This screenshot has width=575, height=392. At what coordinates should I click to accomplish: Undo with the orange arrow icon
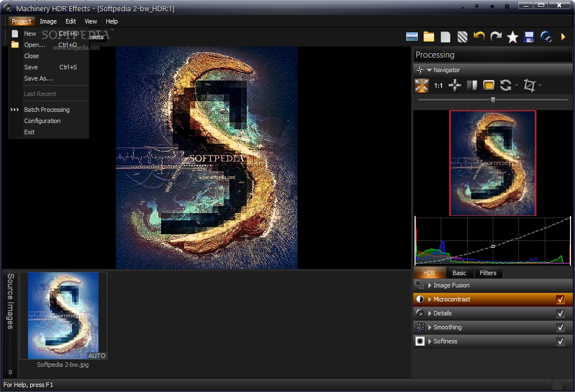[x=479, y=36]
